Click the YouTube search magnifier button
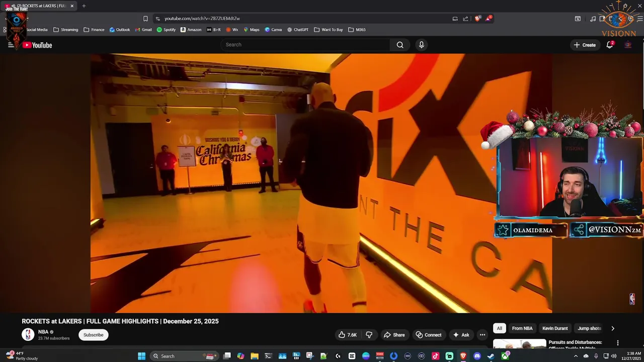The width and height of the screenshot is (644, 362). (400, 45)
